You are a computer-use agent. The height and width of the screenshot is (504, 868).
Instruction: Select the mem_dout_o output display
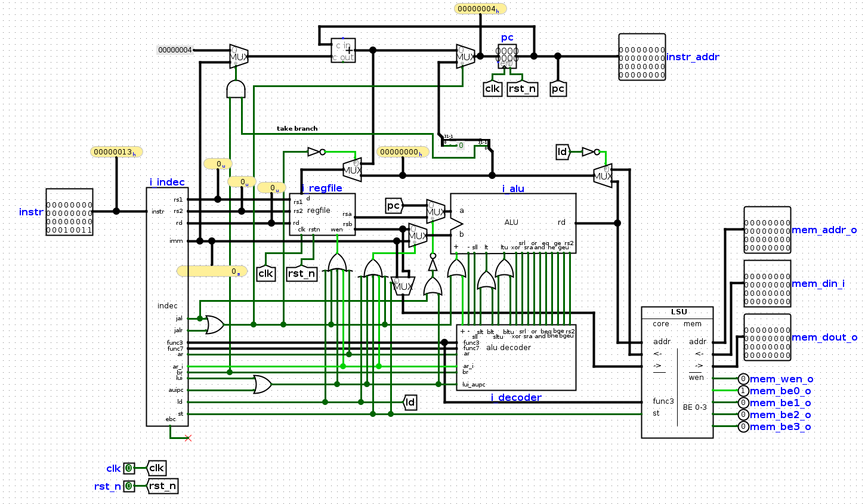pyautogui.click(x=767, y=337)
